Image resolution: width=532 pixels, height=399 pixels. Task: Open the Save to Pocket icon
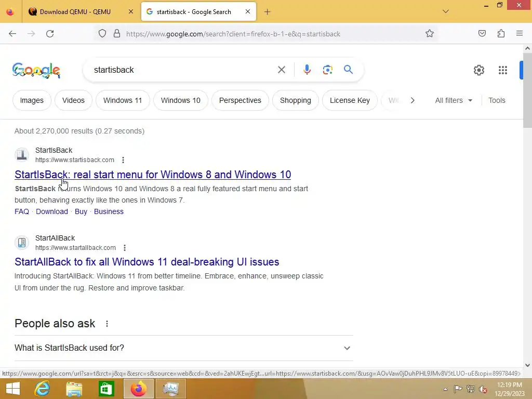click(x=482, y=33)
